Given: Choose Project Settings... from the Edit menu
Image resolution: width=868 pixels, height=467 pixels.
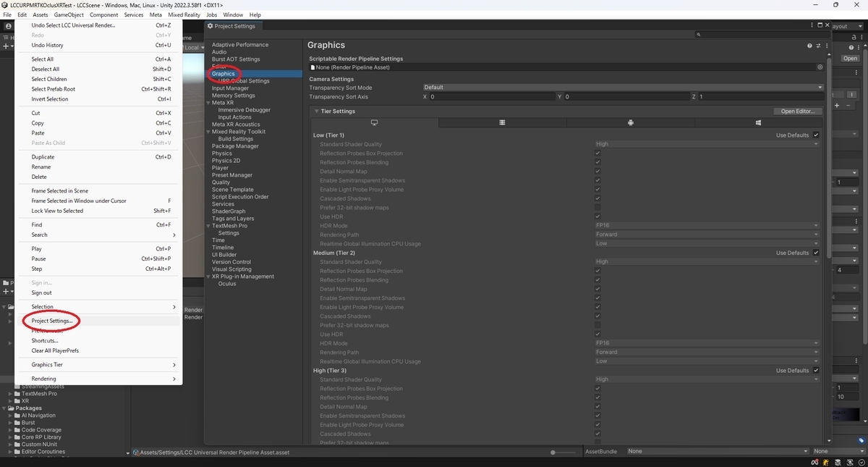Looking at the screenshot, I should pos(52,321).
